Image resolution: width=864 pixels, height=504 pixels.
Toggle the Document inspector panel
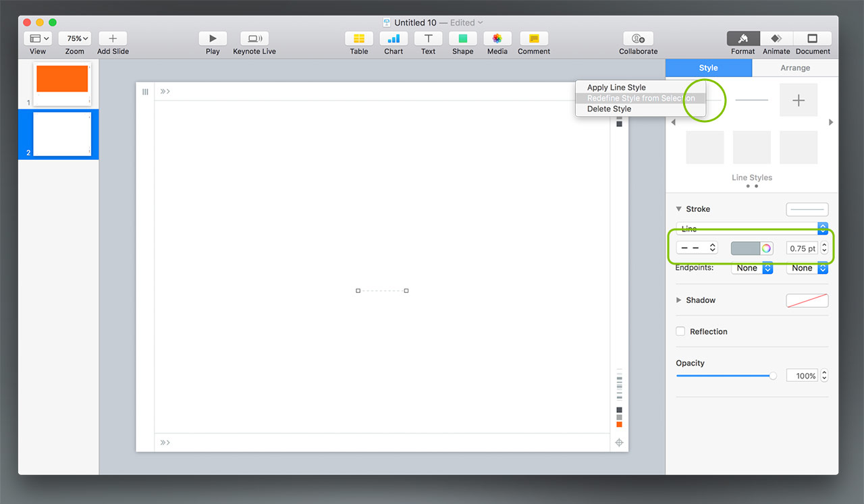[813, 39]
